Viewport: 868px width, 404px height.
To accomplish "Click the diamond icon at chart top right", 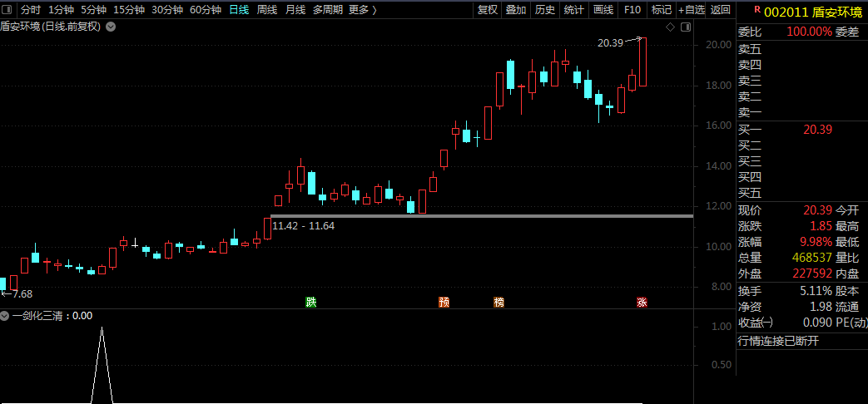I will [670, 27].
